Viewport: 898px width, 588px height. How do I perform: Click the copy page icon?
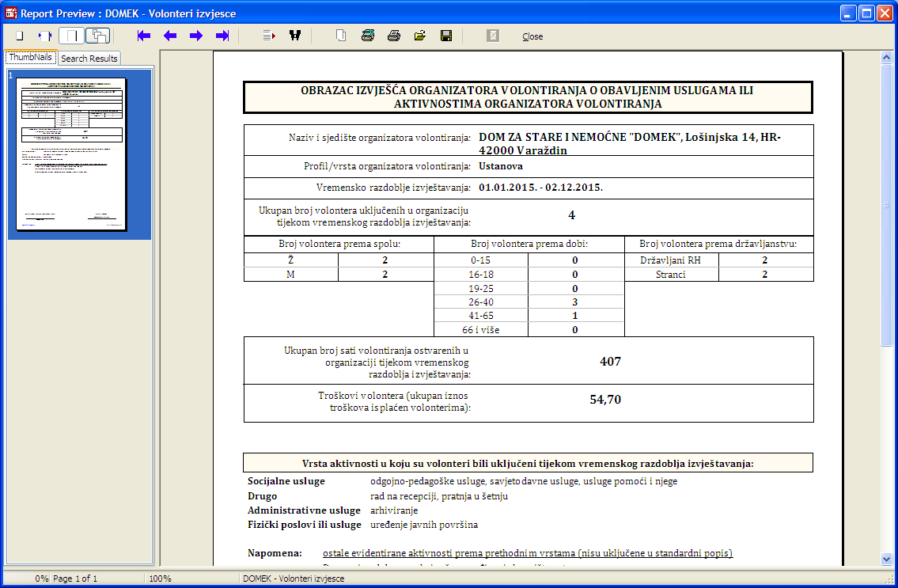pyautogui.click(x=341, y=36)
